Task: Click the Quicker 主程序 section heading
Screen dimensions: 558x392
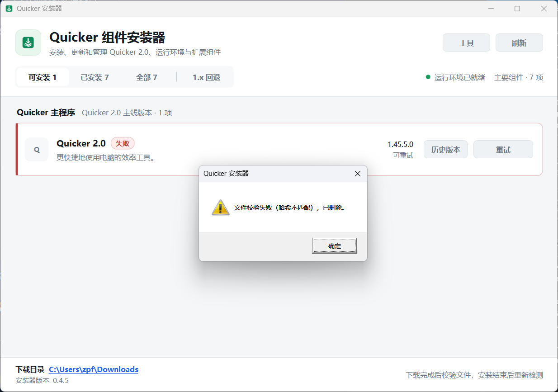Action: (46, 113)
